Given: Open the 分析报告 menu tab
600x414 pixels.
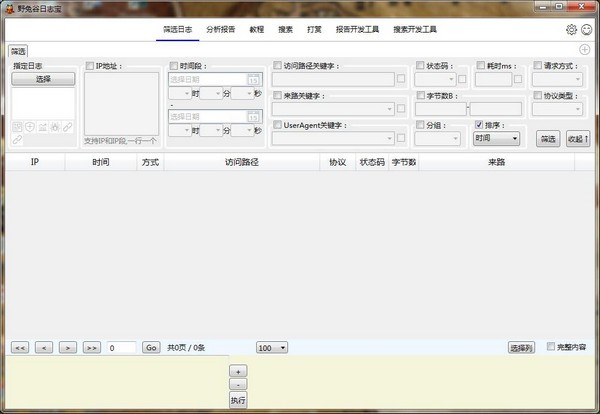Looking at the screenshot, I should pyautogui.click(x=220, y=29).
